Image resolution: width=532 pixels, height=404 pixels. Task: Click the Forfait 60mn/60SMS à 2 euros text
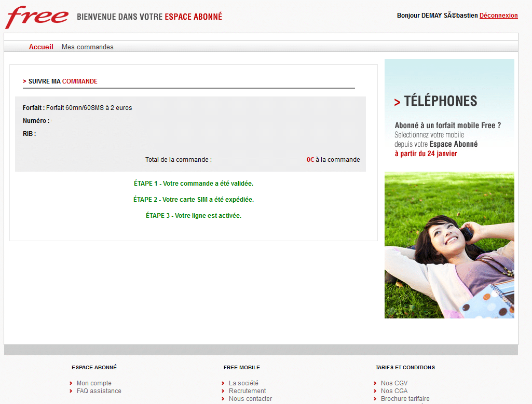point(89,108)
